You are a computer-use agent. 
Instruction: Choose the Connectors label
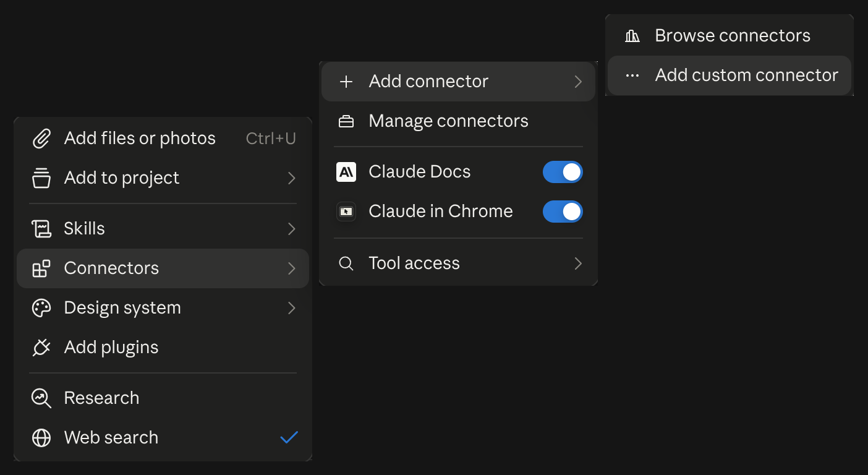tap(111, 268)
